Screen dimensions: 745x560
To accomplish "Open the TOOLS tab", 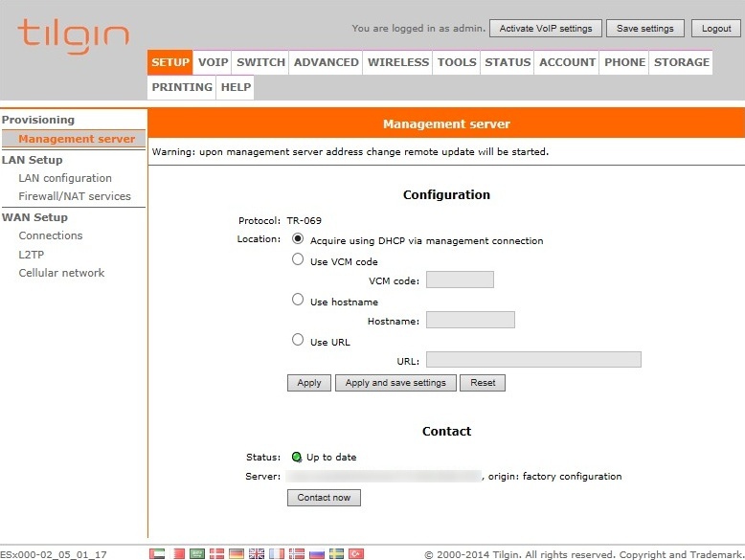I will (x=457, y=62).
